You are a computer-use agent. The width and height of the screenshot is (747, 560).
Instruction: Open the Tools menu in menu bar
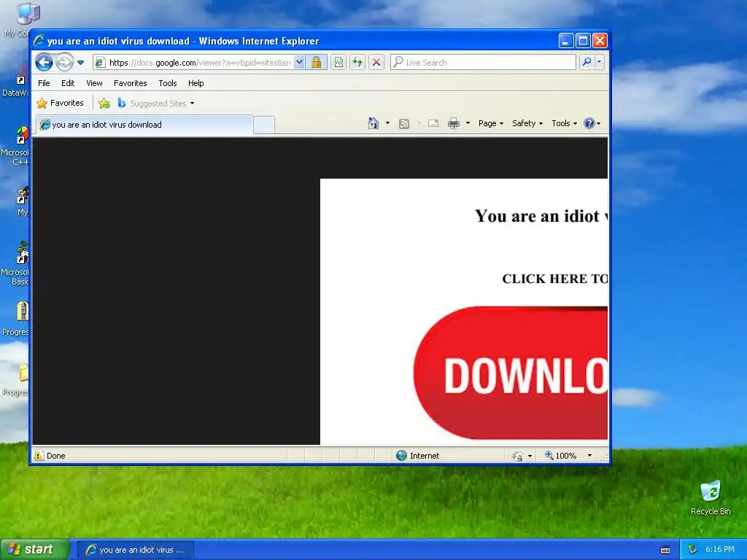(x=168, y=83)
